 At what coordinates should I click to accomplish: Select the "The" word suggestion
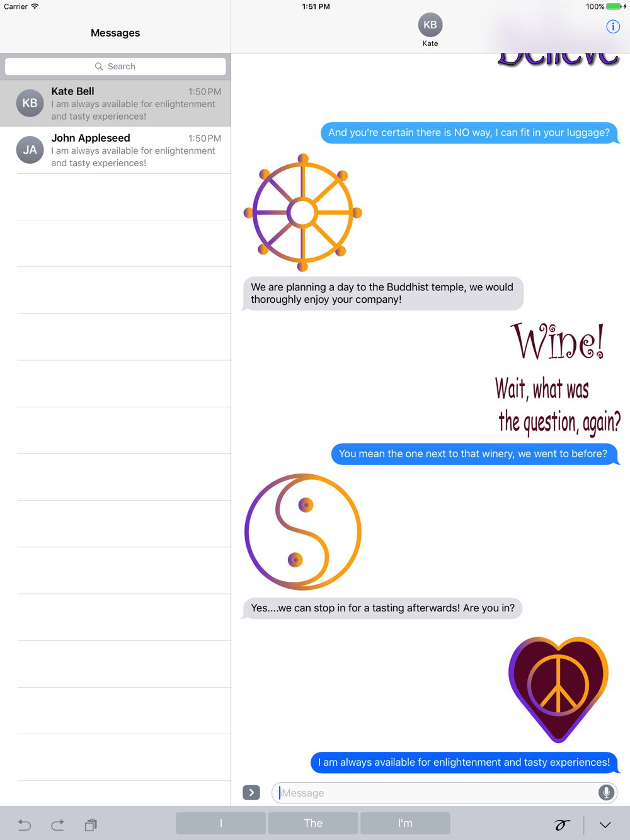coord(313,823)
